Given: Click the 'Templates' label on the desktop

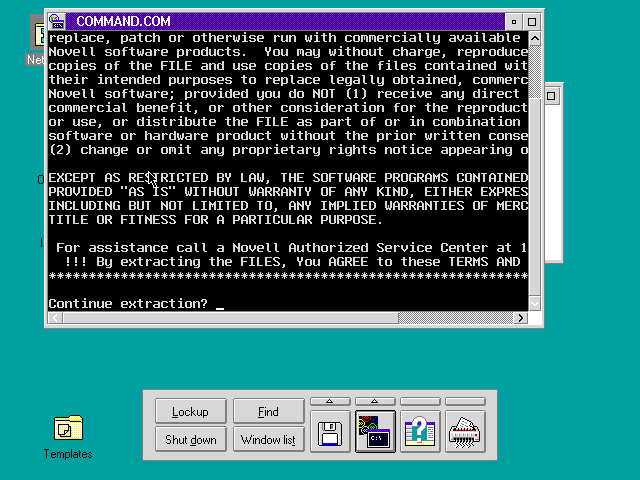Looking at the screenshot, I should pos(68,454).
